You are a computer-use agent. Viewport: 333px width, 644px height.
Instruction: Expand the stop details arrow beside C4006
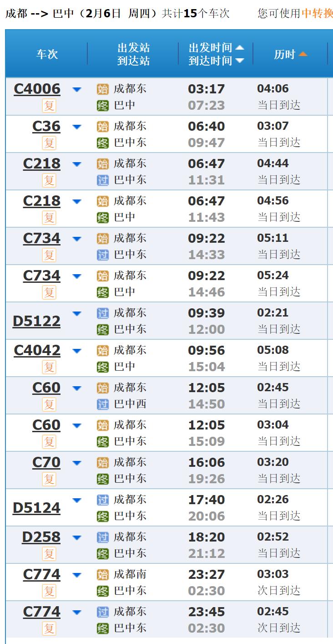[x=77, y=89]
